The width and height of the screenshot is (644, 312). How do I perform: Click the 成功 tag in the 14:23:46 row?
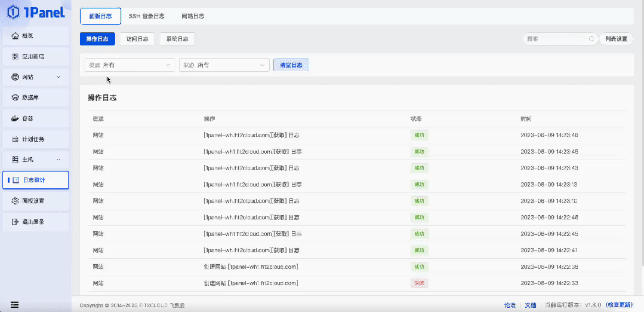tap(419, 135)
